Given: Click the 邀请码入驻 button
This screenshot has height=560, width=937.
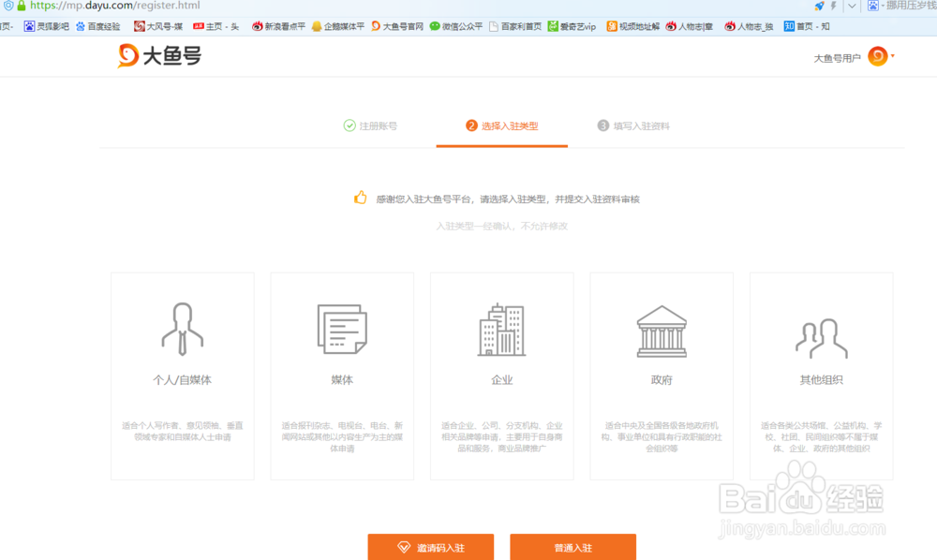Looking at the screenshot, I should pyautogui.click(x=431, y=547).
